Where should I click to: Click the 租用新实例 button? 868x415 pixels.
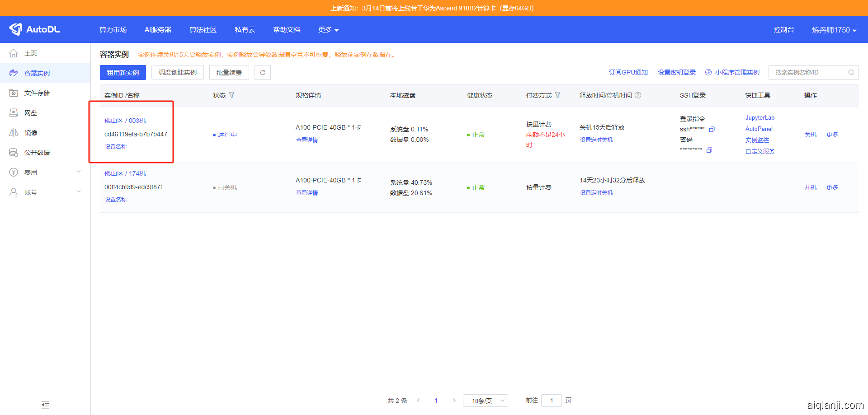click(x=123, y=72)
